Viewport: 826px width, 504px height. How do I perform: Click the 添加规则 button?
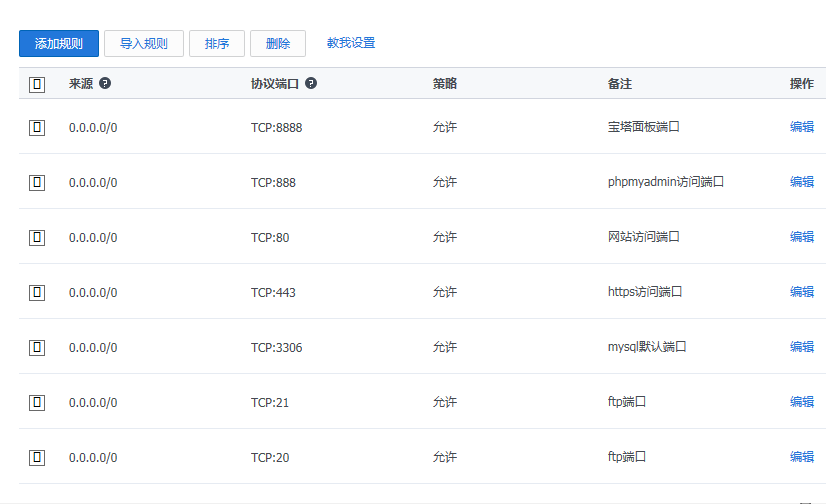point(59,43)
